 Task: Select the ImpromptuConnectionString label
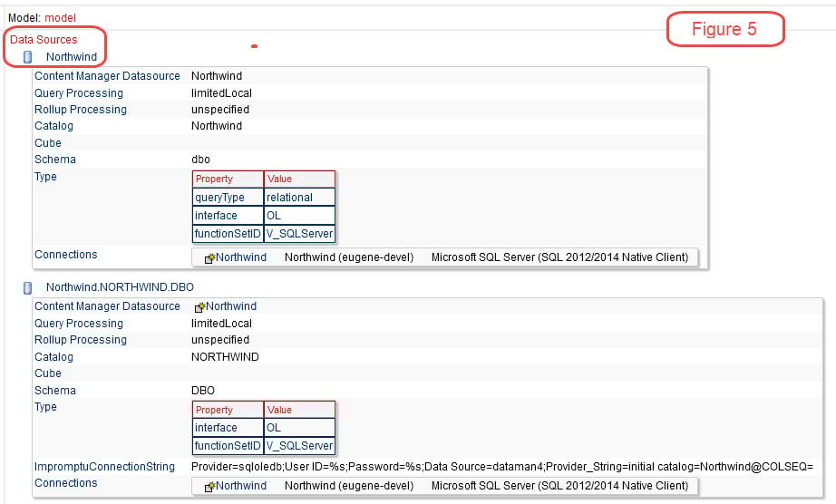point(104,467)
